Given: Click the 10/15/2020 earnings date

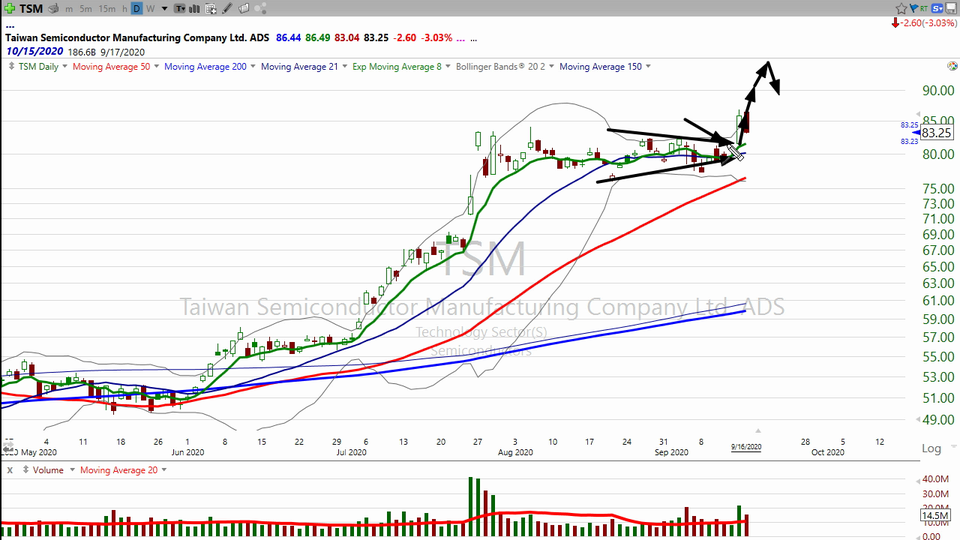Looking at the screenshot, I should tap(35, 52).
